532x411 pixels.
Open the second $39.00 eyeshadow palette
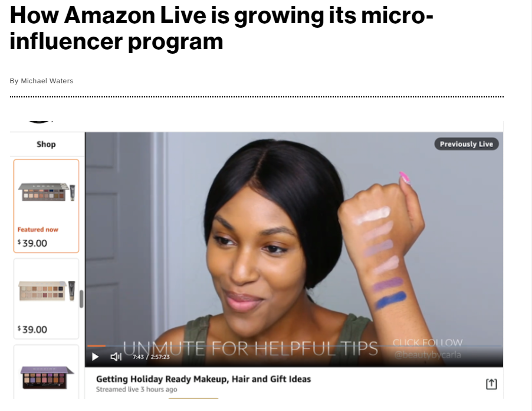(46, 299)
